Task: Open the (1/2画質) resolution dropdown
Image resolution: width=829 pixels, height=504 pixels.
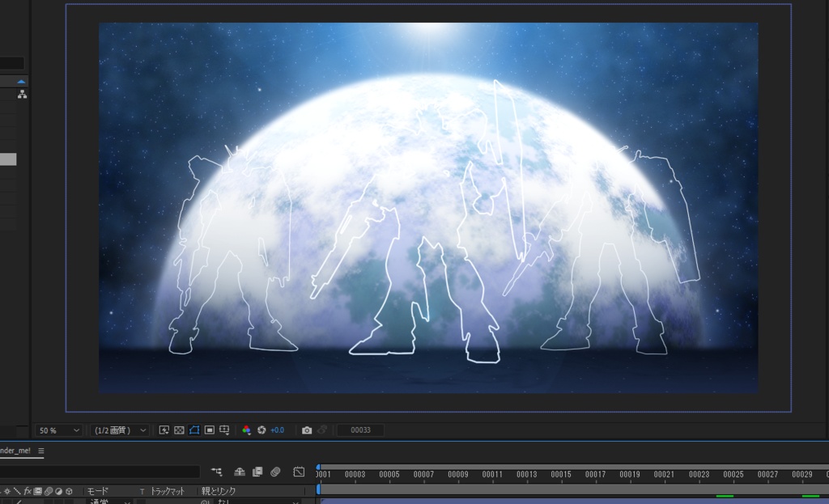Action: tap(120, 430)
